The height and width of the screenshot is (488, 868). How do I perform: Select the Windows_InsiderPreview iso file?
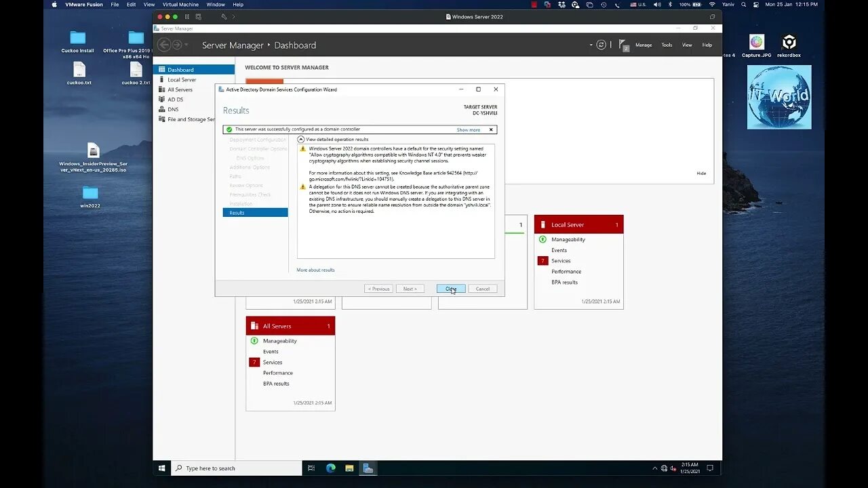click(x=93, y=158)
